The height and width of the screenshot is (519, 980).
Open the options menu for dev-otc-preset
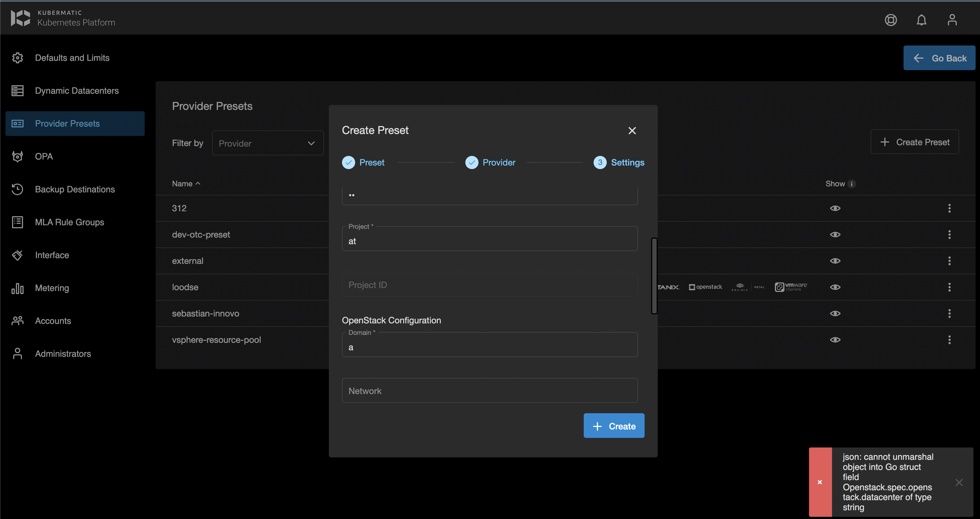949,234
